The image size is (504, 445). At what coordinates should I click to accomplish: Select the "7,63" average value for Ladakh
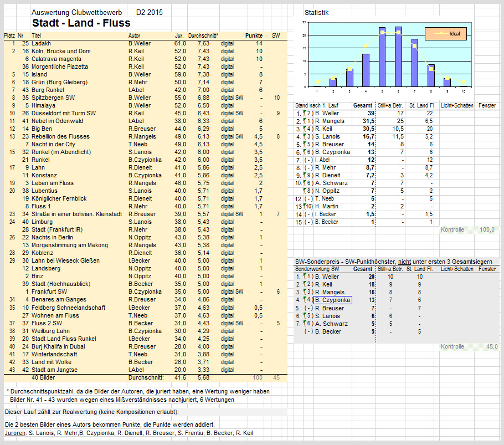(x=203, y=43)
